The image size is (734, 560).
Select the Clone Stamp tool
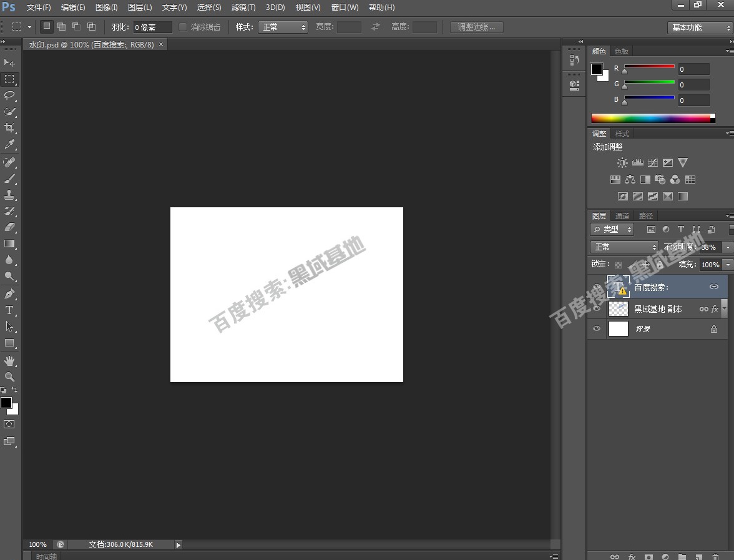tap(9, 194)
